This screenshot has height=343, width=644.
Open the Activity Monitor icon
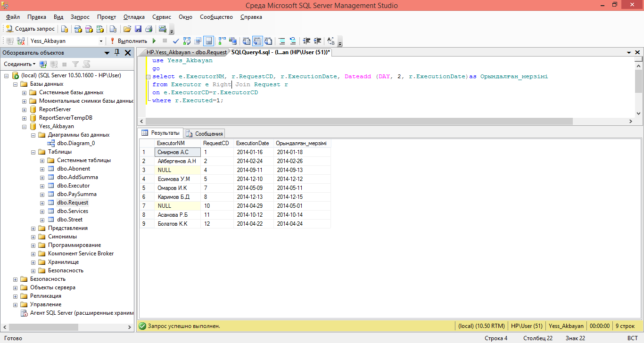pos(163,29)
